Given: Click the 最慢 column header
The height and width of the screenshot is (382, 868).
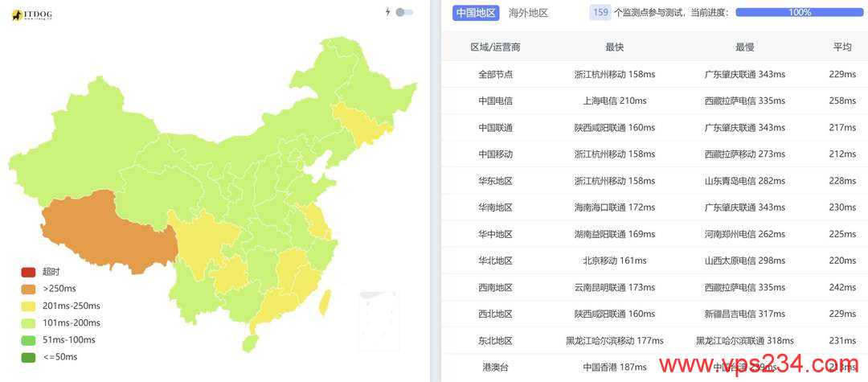Looking at the screenshot, I should 744,47.
